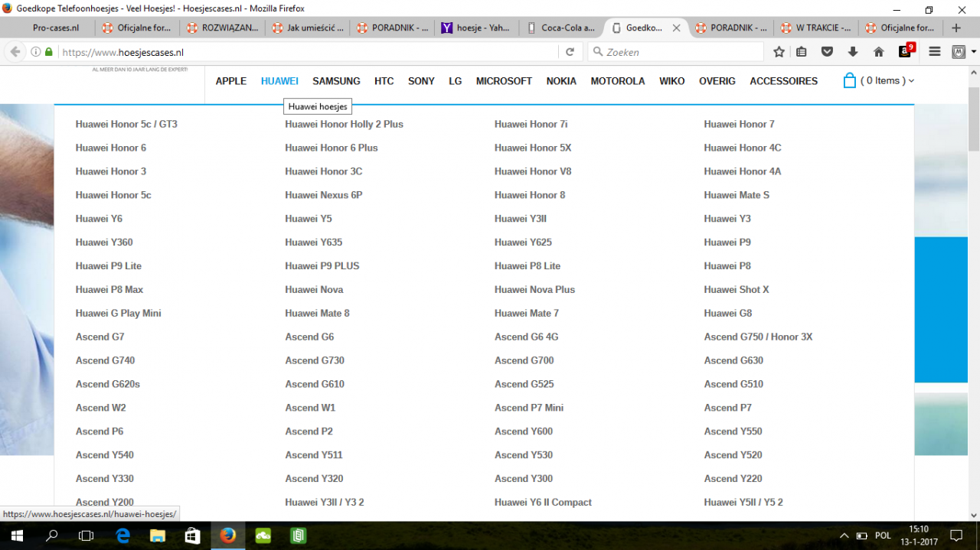Click the shopping bag cart icon
Screen dimensions: 980x550
[849, 80]
